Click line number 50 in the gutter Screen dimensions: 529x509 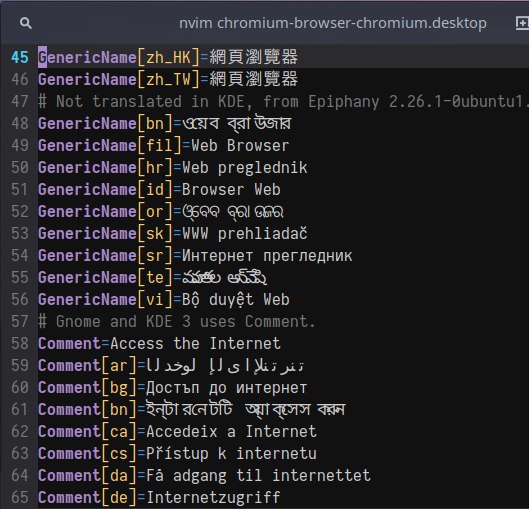pos(20,168)
